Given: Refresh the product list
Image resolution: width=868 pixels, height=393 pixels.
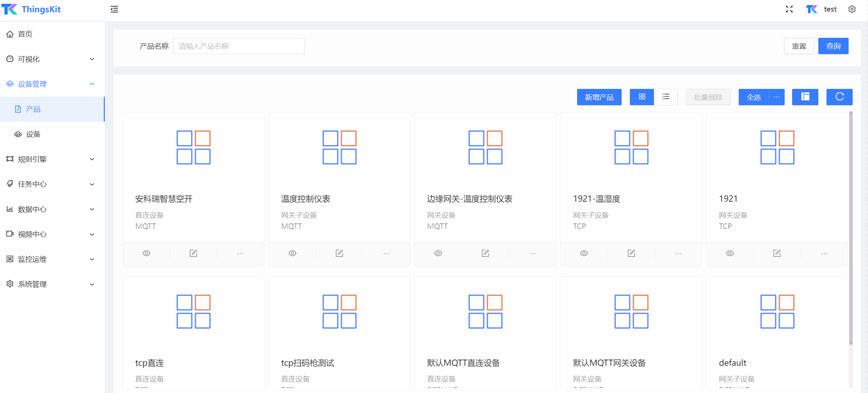Looking at the screenshot, I should click(x=839, y=97).
